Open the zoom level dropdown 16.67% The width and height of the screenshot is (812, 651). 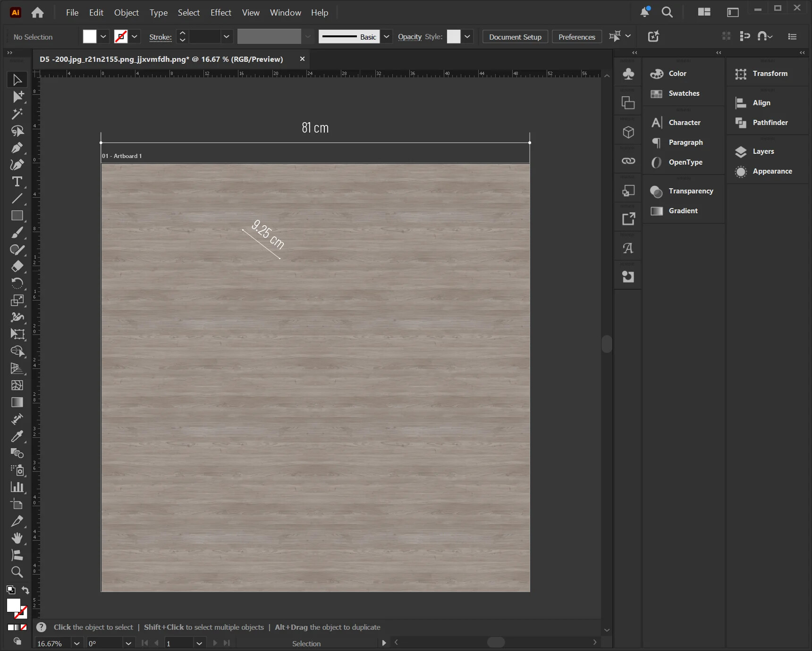coord(76,643)
